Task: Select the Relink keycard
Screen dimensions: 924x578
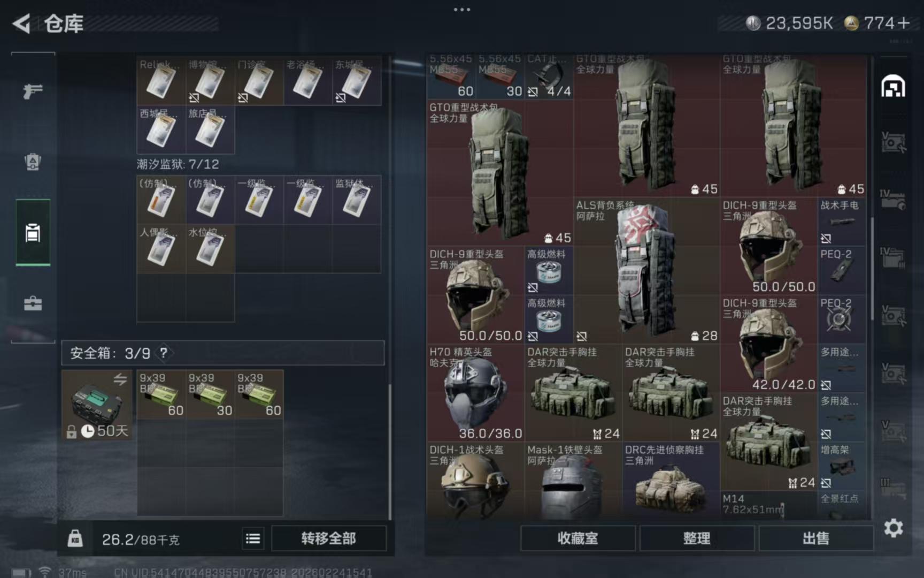Action: [161, 81]
